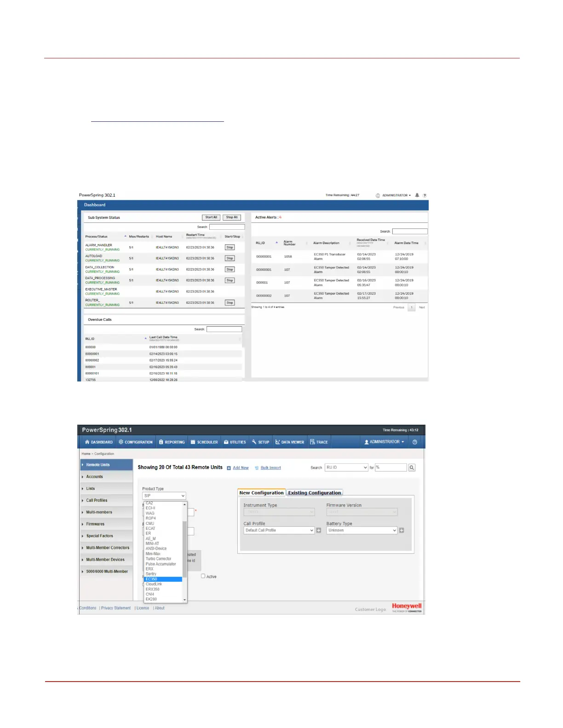
Task: Open SCHEDULER in navigation bar
Action: click(204, 442)
